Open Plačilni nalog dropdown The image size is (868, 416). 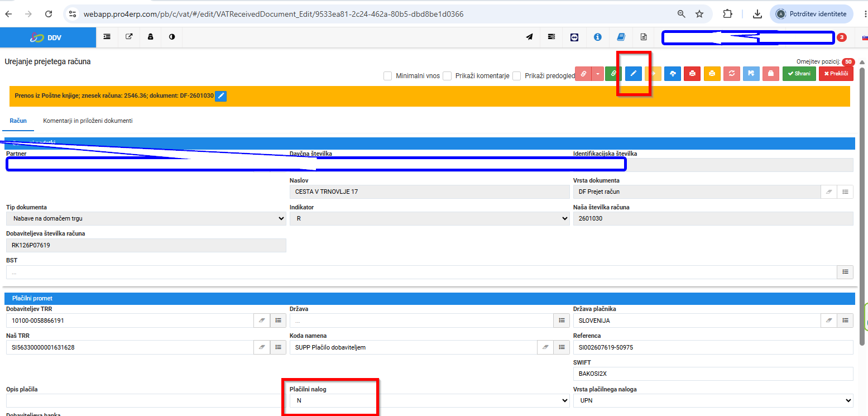click(x=430, y=400)
